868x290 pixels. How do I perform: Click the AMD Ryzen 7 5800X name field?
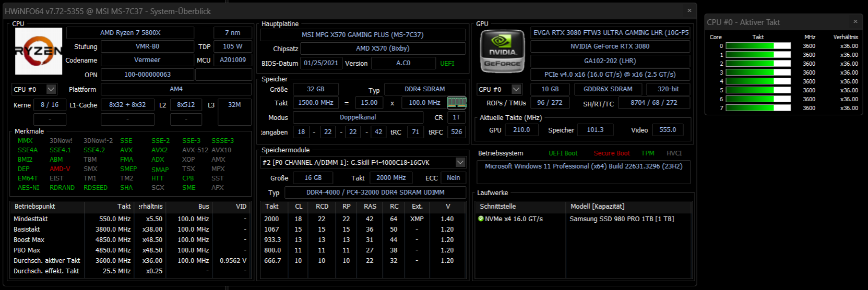130,32
